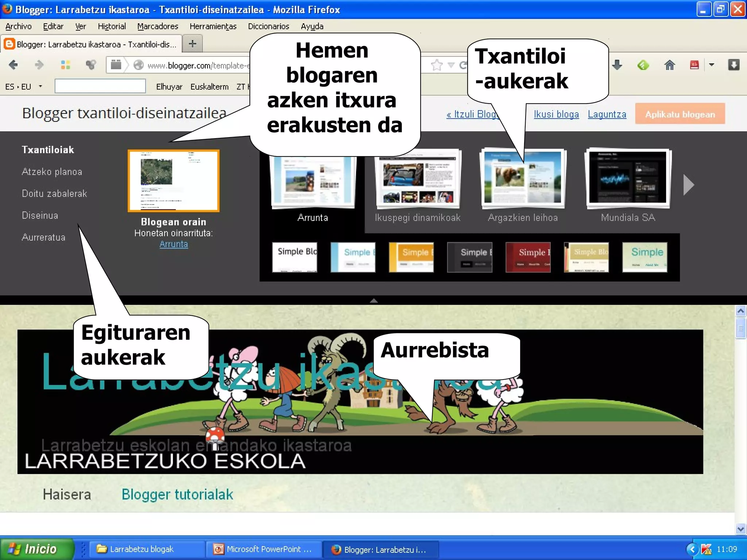The width and height of the screenshot is (747, 560).
Task: Click the site identity icon in address bar
Action: point(138,65)
